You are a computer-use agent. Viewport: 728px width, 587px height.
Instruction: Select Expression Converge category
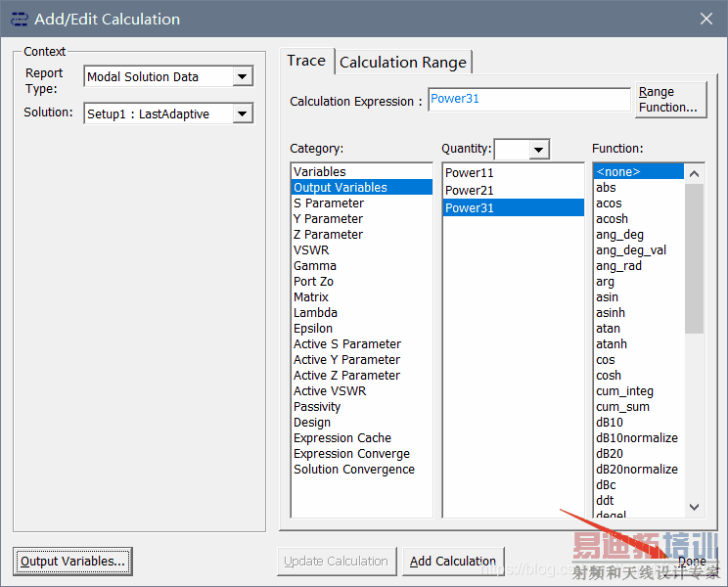[362, 454]
